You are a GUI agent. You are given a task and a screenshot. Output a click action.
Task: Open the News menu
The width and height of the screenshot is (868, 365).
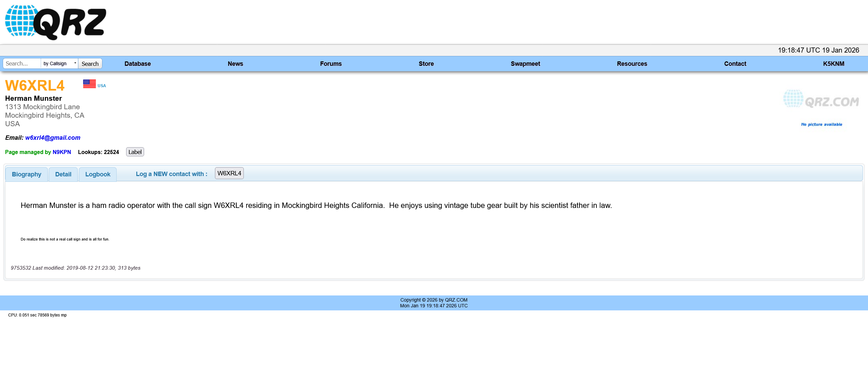click(235, 63)
